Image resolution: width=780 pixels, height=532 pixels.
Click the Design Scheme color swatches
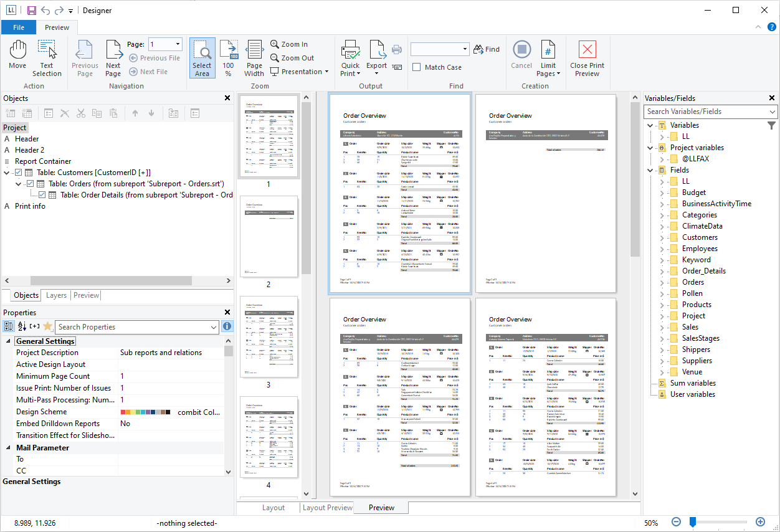coord(145,412)
